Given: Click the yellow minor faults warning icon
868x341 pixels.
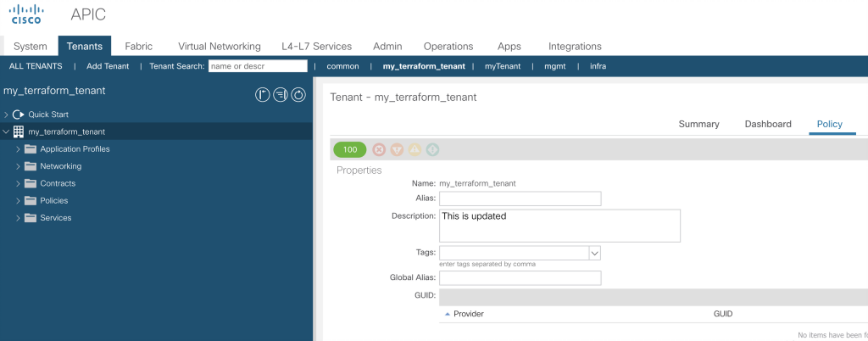Looking at the screenshot, I should [415, 149].
